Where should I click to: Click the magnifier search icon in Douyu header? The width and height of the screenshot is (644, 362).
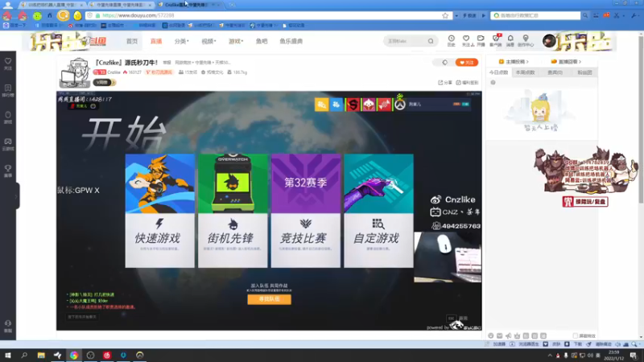(431, 41)
